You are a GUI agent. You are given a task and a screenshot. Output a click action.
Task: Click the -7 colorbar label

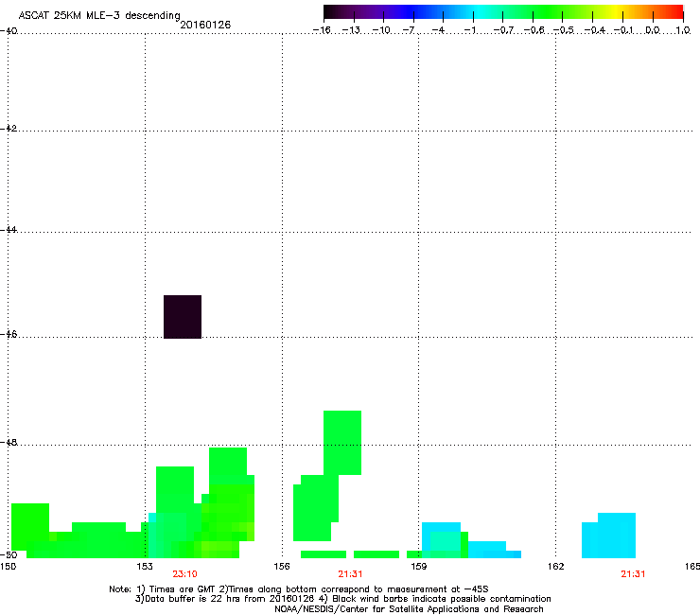coord(409,30)
